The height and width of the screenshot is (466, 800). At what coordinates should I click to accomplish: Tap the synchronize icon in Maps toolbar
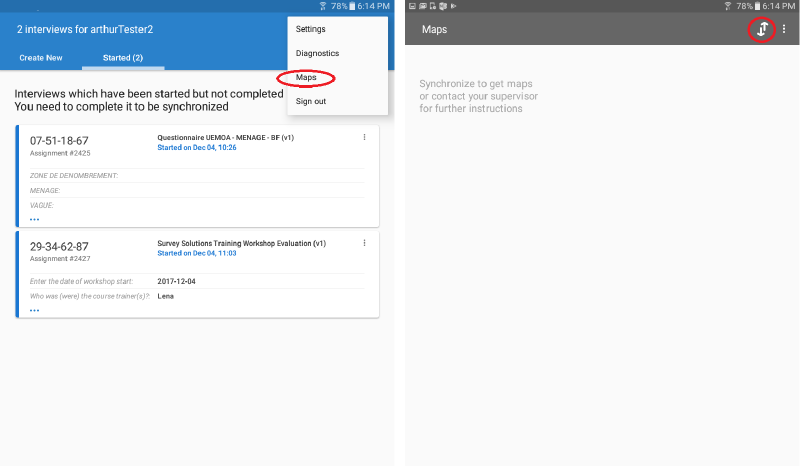(x=762, y=30)
